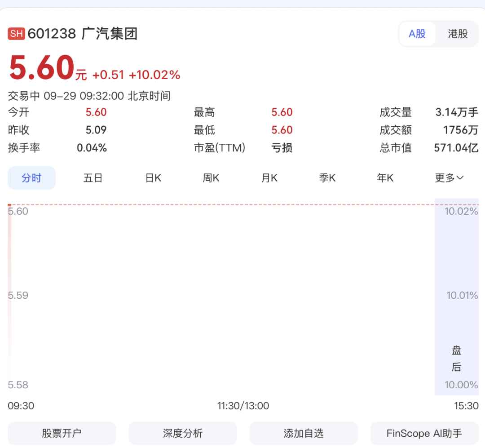Click the 添加自选 button

(304, 433)
